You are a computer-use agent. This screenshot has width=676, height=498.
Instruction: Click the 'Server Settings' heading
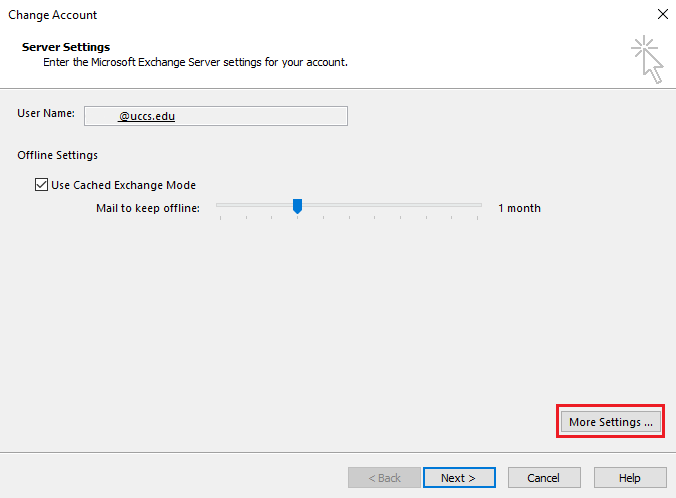coord(66,47)
